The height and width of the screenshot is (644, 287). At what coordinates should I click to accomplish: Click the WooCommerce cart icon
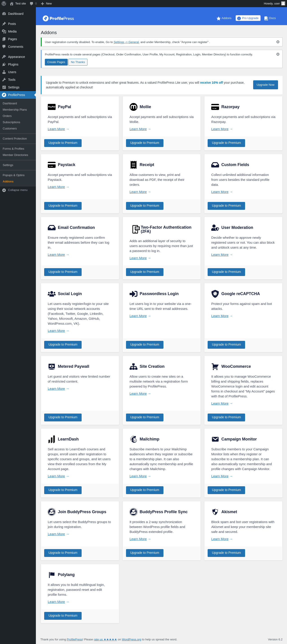click(x=215, y=366)
